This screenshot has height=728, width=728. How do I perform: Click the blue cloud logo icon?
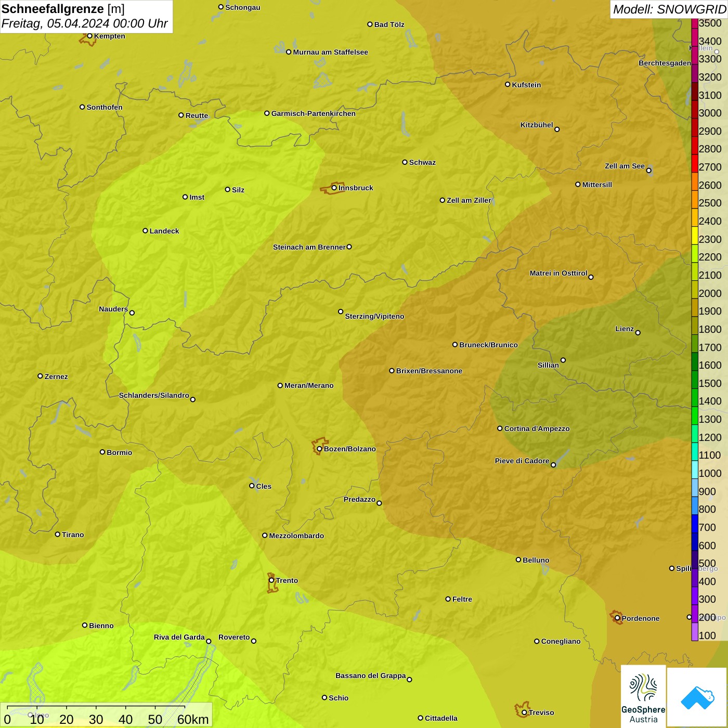[697, 697]
